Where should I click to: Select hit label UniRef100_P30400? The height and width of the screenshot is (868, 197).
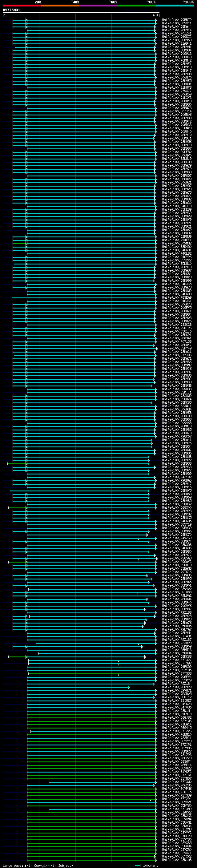coord(177,589)
